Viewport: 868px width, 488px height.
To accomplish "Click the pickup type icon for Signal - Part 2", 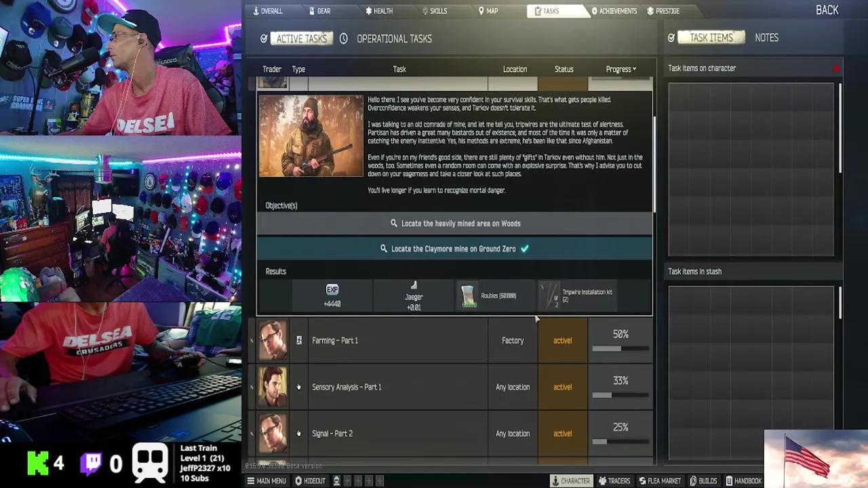I will (x=298, y=433).
